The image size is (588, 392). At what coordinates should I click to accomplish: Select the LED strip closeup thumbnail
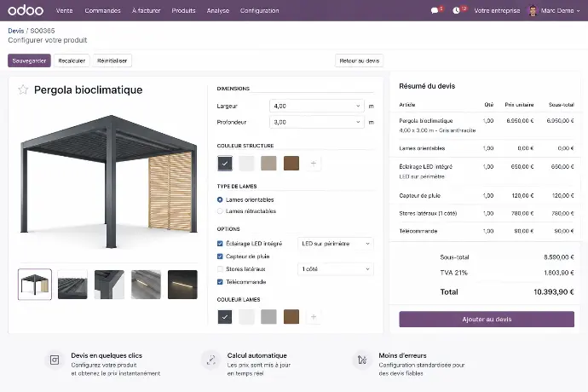[146, 285]
